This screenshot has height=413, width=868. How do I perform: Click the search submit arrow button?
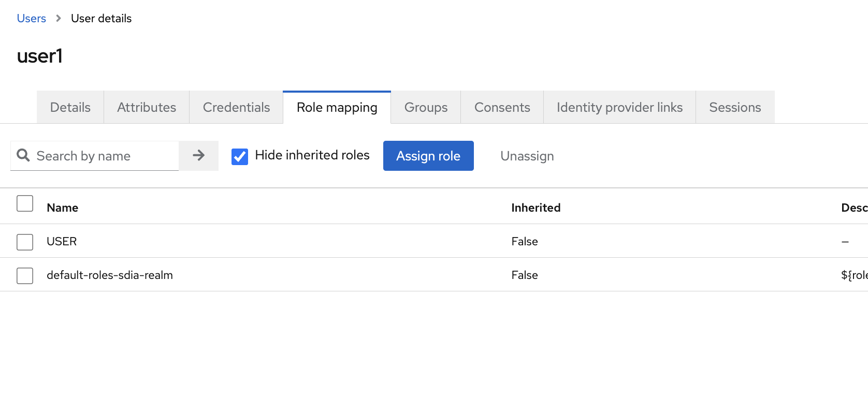click(199, 155)
